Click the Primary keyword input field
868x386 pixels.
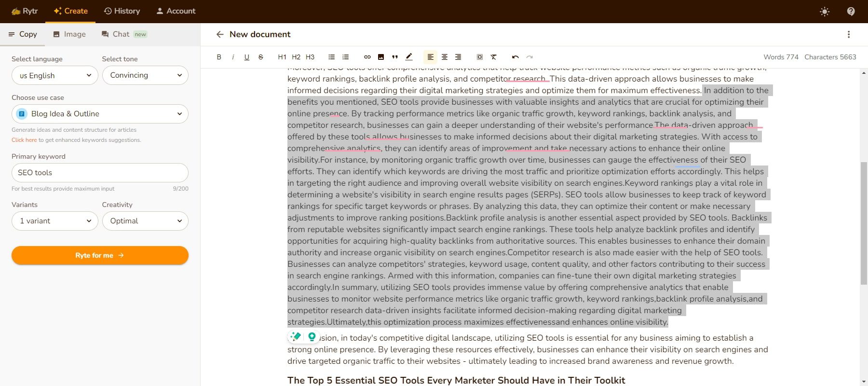click(x=100, y=173)
